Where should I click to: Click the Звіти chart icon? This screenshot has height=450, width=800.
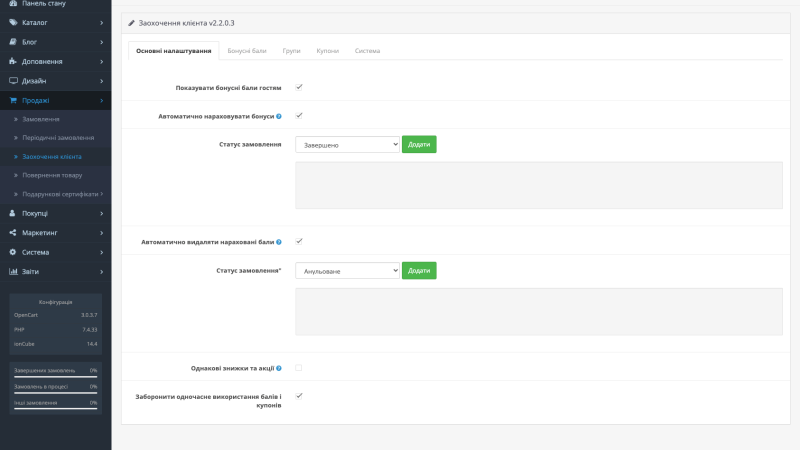[13, 271]
